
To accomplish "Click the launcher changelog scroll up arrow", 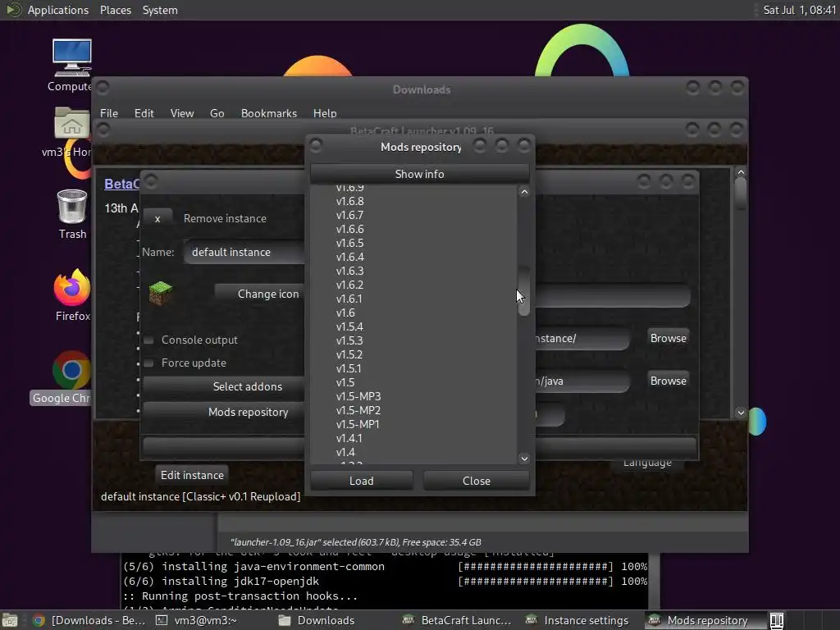I will [x=741, y=172].
